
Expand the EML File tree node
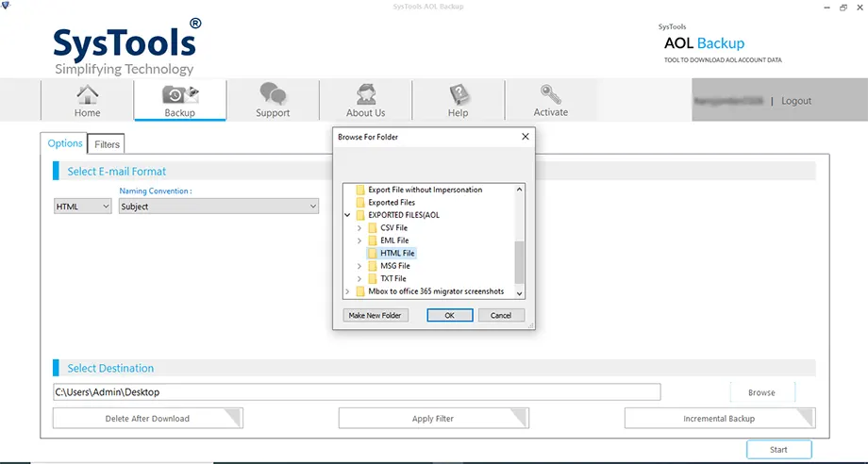click(x=359, y=240)
